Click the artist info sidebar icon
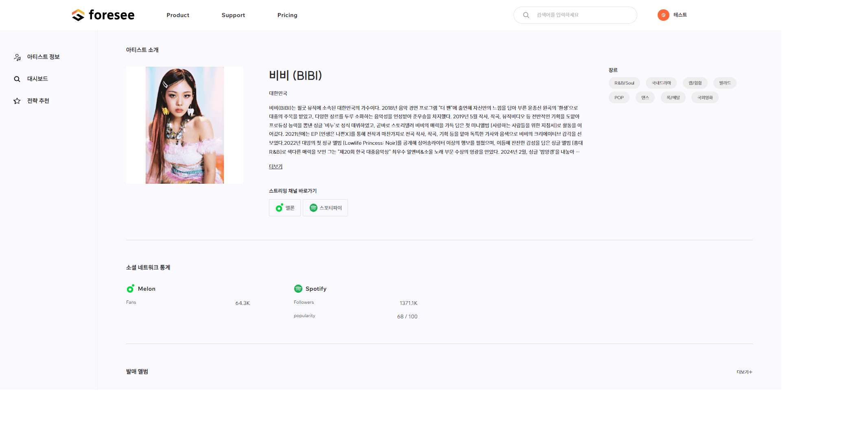 [17, 57]
